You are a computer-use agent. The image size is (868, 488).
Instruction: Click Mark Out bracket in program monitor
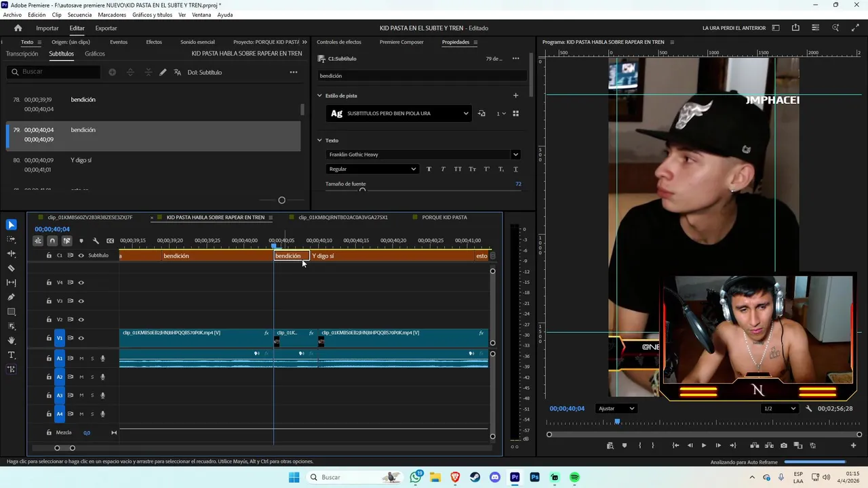coord(653,445)
